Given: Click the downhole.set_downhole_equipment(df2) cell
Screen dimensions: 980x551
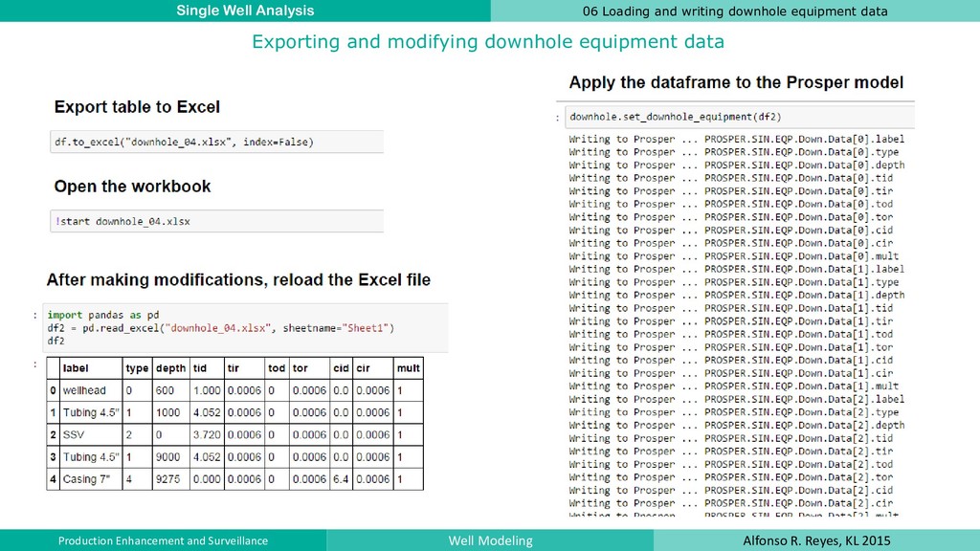Looking at the screenshot, I should point(740,117).
